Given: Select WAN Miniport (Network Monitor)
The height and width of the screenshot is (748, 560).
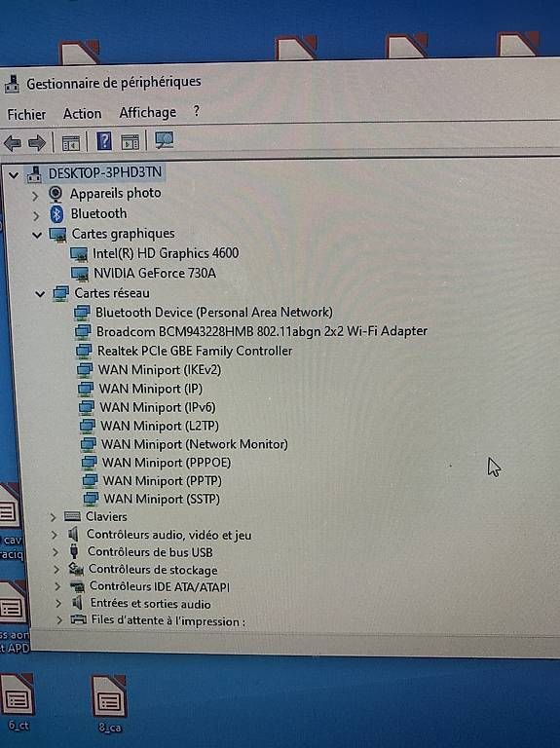Looking at the screenshot, I should click(x=195, y=444).
